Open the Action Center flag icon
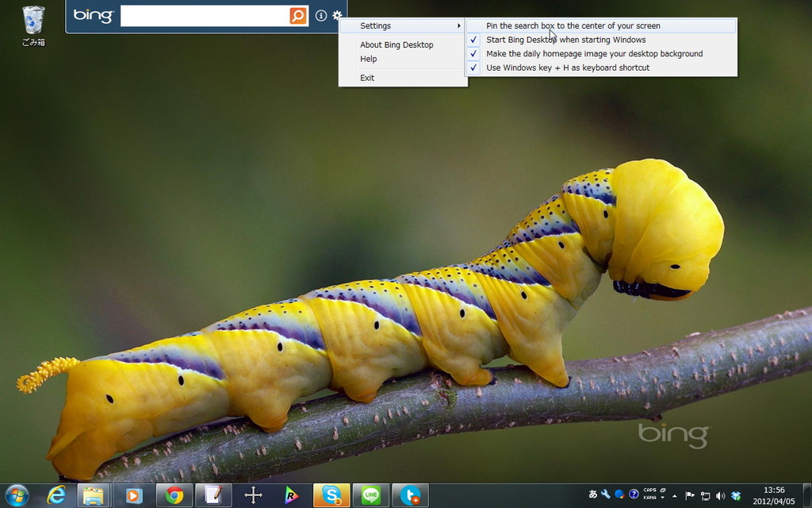Screen dimensions: 812x508 click(690, 496)
